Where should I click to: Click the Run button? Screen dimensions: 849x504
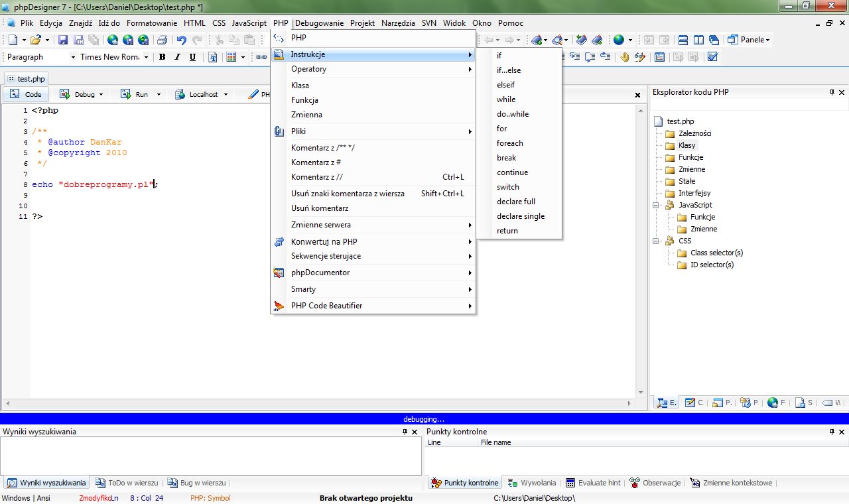point(135,95)
